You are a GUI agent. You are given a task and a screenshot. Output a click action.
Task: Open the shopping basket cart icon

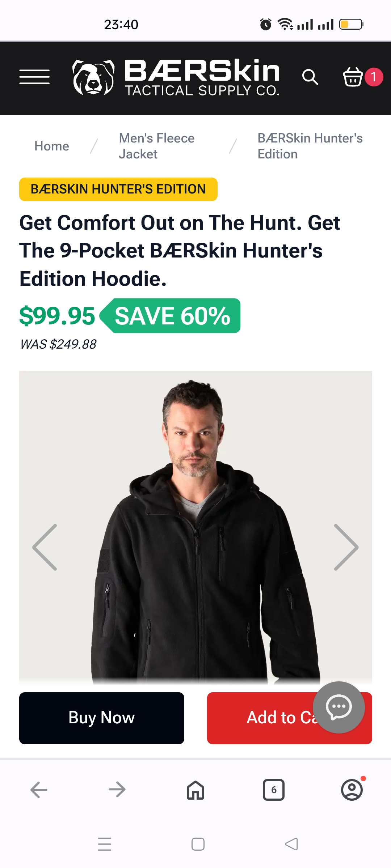point(353,77)
